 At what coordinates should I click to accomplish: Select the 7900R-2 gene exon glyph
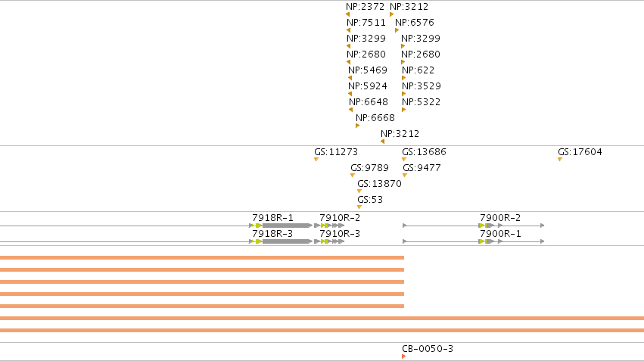[487, 226]
